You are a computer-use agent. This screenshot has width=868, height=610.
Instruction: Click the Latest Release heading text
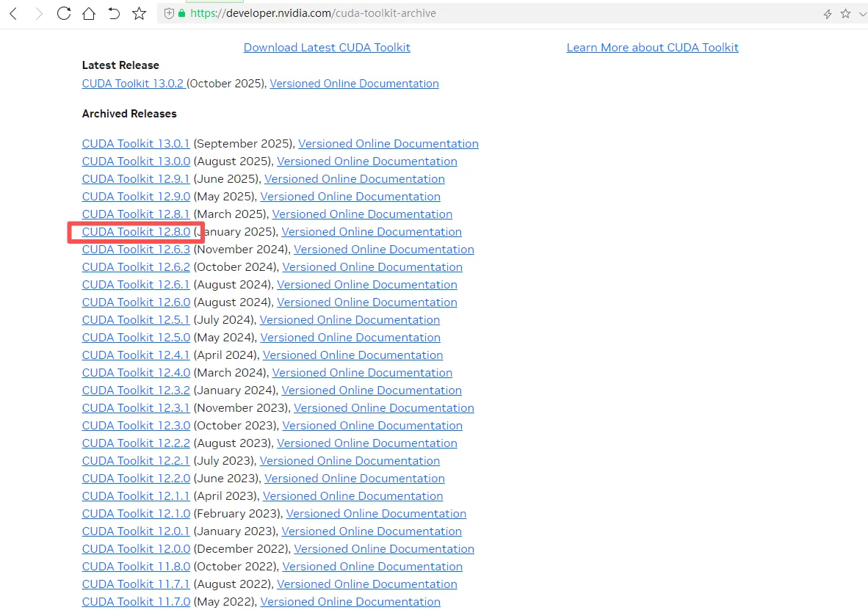pos(120,65)
